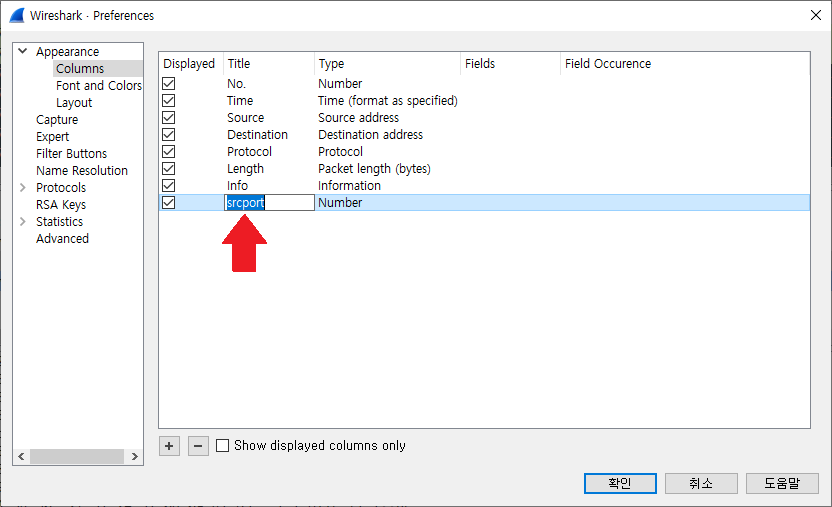Toggle Displayed checkbox for Source row
832x507 pixels.
(x=169, y=117)
